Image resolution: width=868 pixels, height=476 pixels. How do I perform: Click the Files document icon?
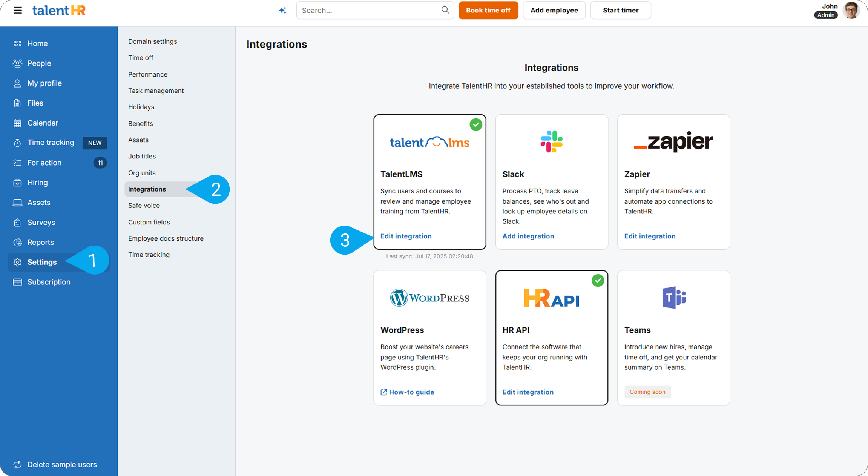tap(17, 103)
